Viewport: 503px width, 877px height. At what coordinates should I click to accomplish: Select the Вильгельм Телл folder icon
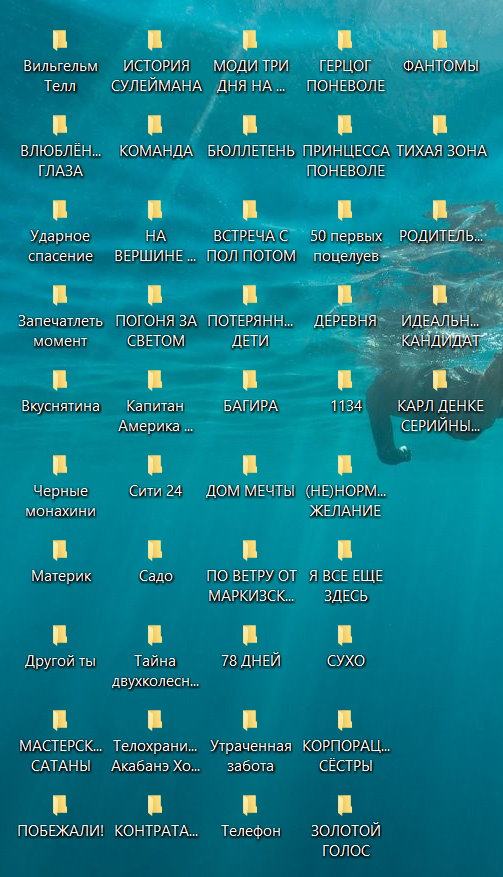tap(60, 40)
